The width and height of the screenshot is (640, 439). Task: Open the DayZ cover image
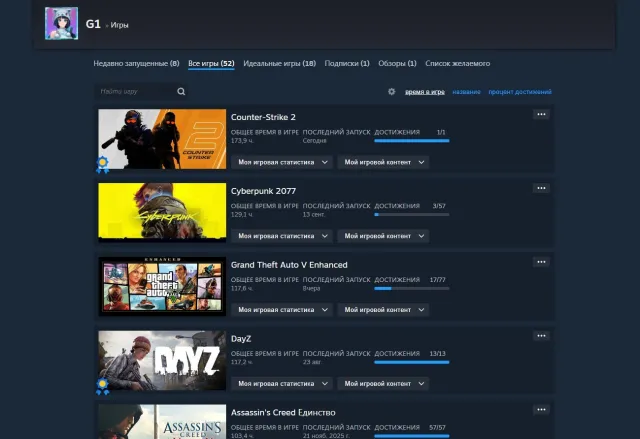[x=162, y=360]
